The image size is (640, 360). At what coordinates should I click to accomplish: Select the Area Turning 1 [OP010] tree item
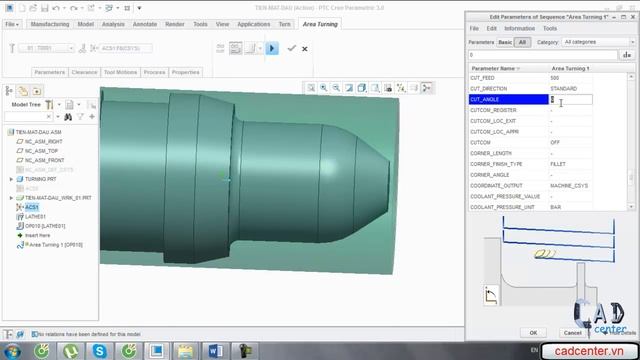click(x=56, y=245)
